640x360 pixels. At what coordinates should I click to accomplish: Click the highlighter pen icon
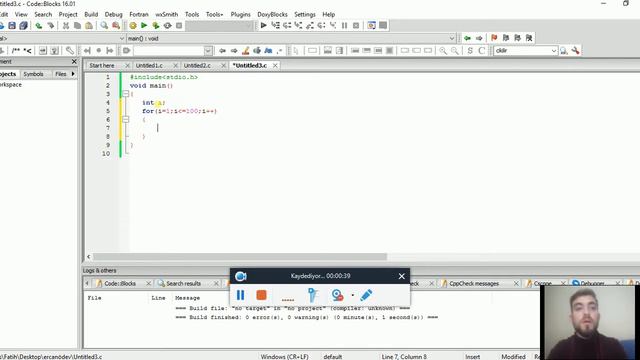245,51
